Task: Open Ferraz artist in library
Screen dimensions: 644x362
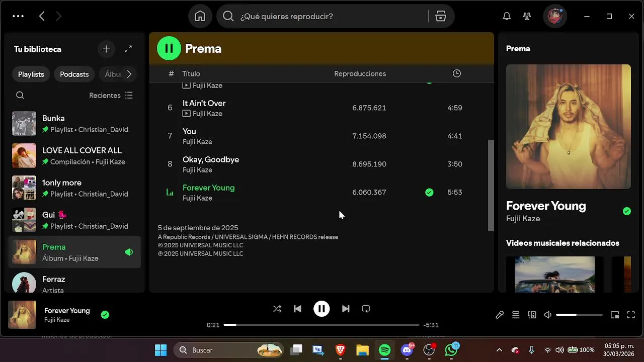Action: (74, 282)
